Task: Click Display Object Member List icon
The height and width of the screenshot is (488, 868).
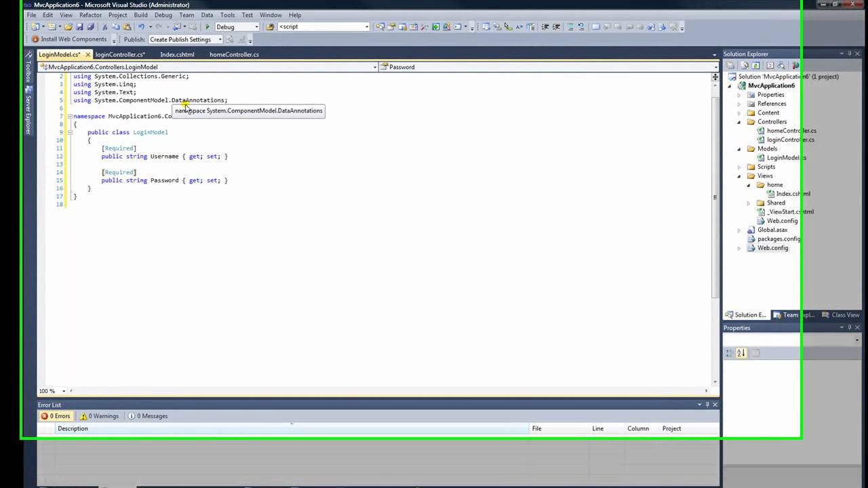Action: [486, 26]
